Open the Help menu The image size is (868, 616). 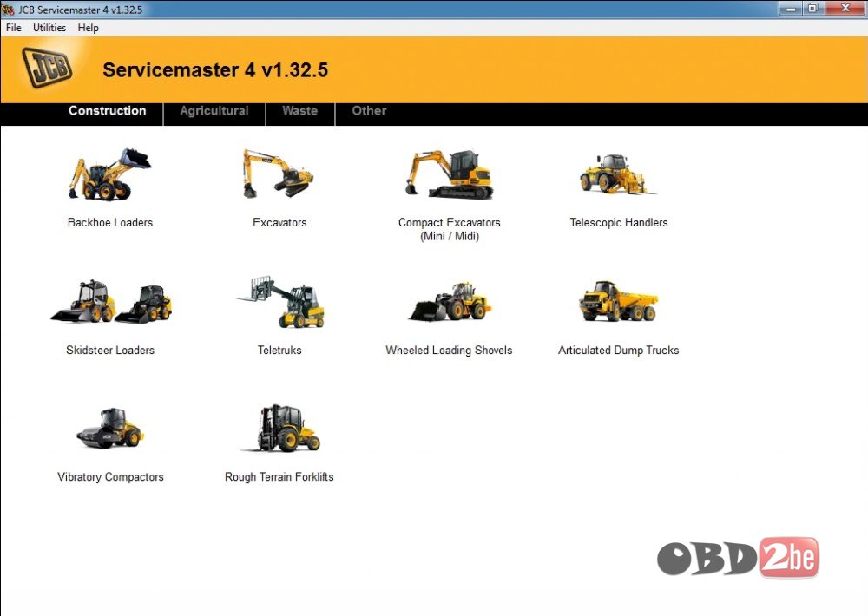tap(88, 28)
